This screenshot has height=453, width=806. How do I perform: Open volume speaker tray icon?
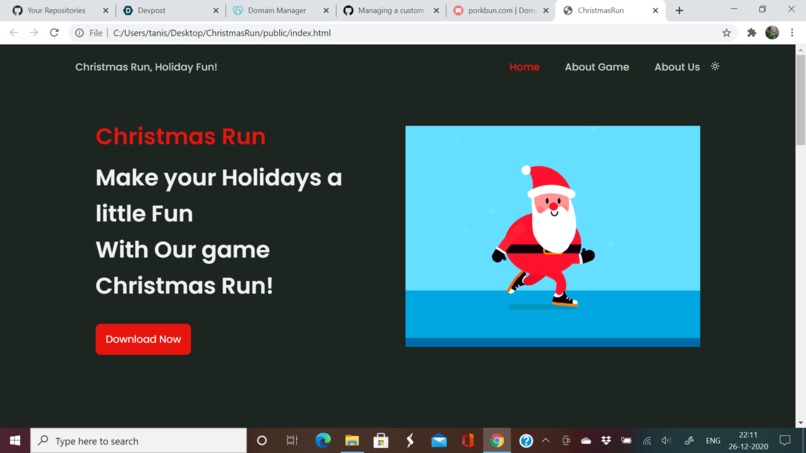point(666,441)
